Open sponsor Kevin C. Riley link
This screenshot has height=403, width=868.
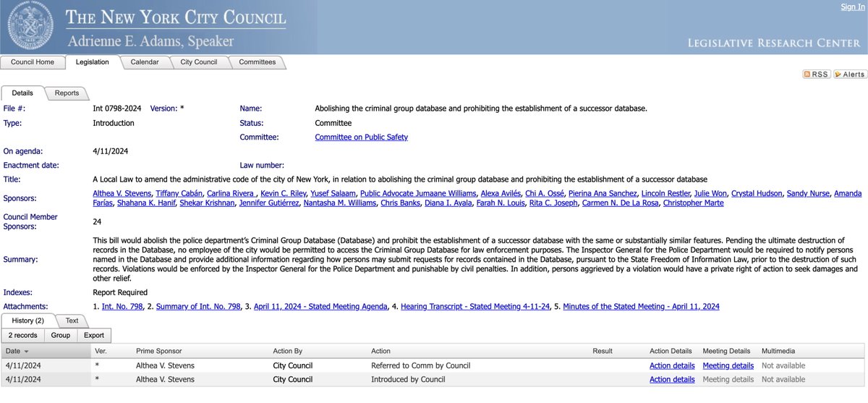coord(282,194)
